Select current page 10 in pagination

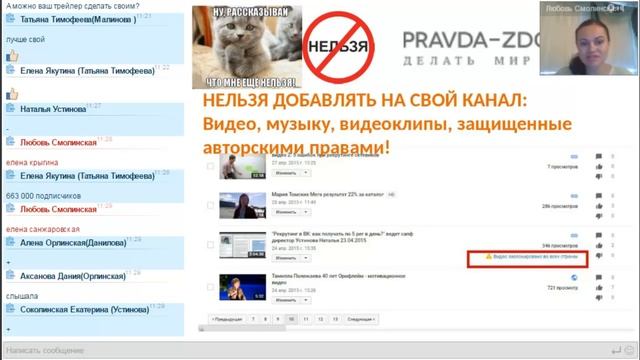coord(291,319)
